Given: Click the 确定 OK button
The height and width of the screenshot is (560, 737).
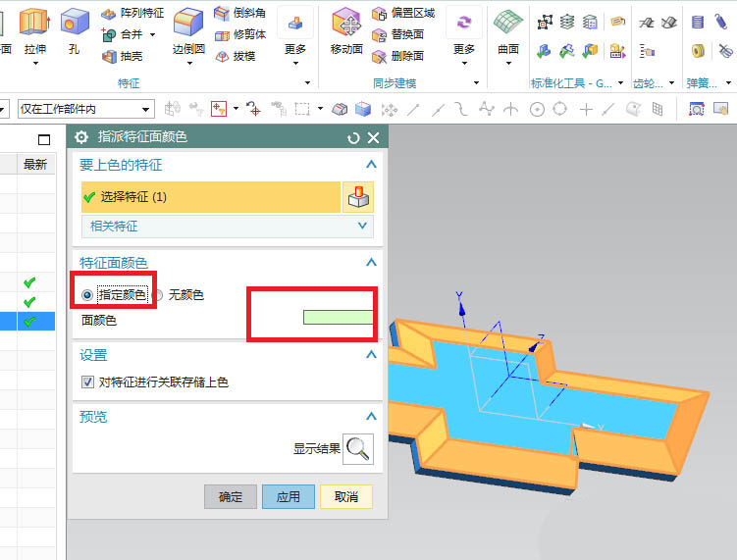Looking at the screenshot, I should (x=231, y=497).
